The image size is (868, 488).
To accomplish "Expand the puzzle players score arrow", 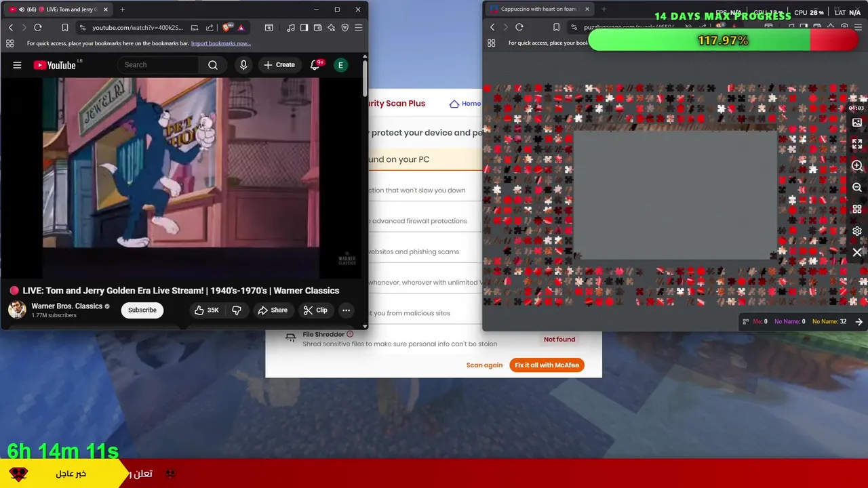I will [859, 322].
